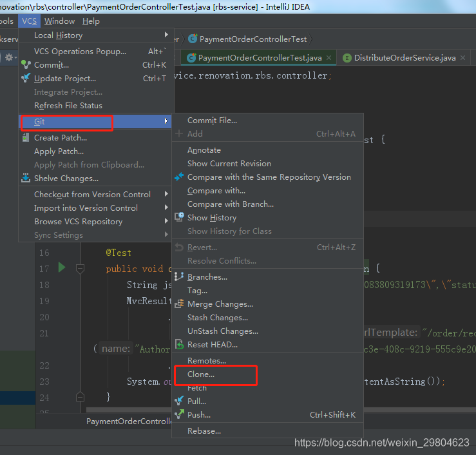This screenshot has height=455, width=476.
Task: Click the bottom PaymentOrderControlle breadcrumb
Action: coord(129,421)
